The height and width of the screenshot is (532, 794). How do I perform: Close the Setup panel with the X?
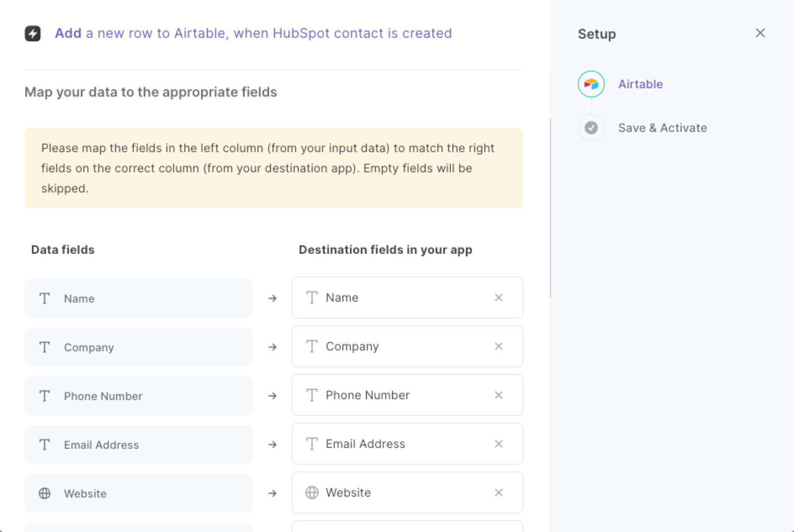760,33
